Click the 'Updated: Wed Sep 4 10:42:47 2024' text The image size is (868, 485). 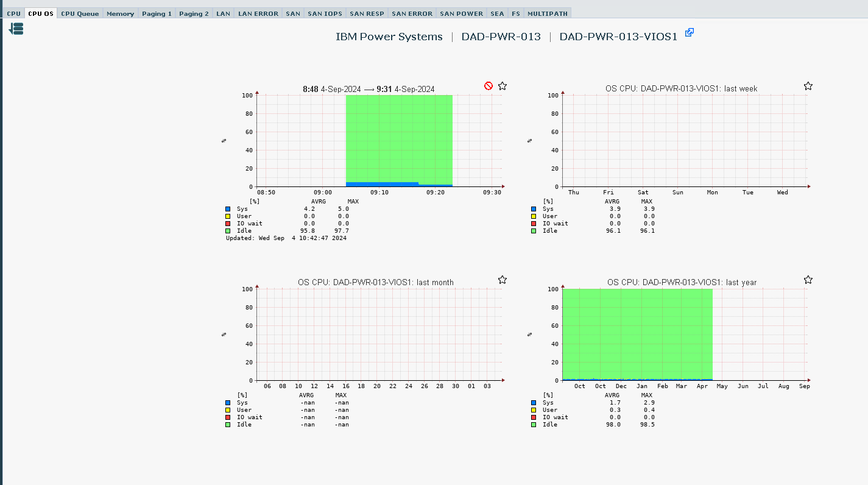[286, 238]
